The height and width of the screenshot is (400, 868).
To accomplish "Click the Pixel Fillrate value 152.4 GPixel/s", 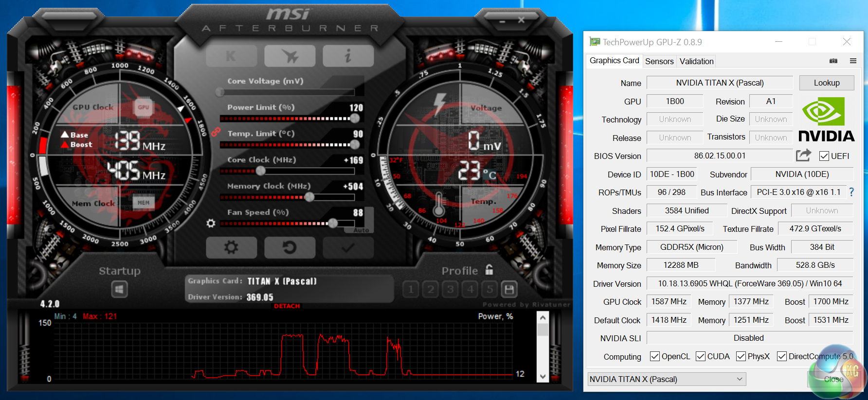I will tap(680, 228).
